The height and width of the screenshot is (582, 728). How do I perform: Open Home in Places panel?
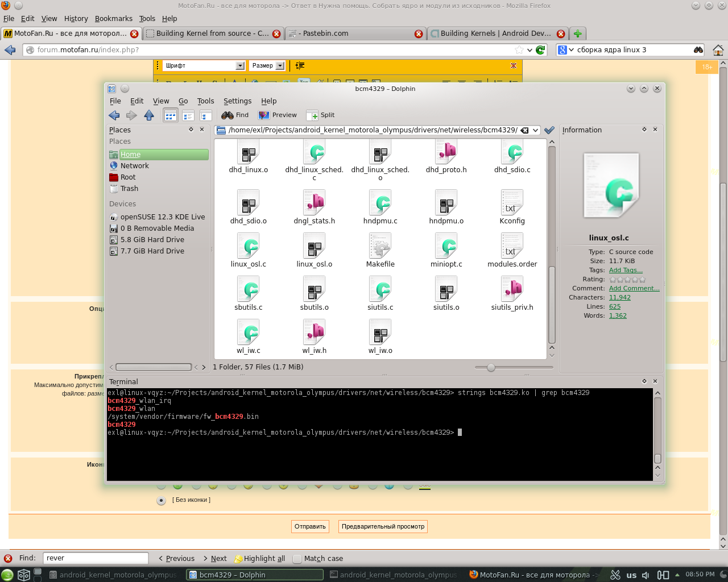tap(159, 155)
